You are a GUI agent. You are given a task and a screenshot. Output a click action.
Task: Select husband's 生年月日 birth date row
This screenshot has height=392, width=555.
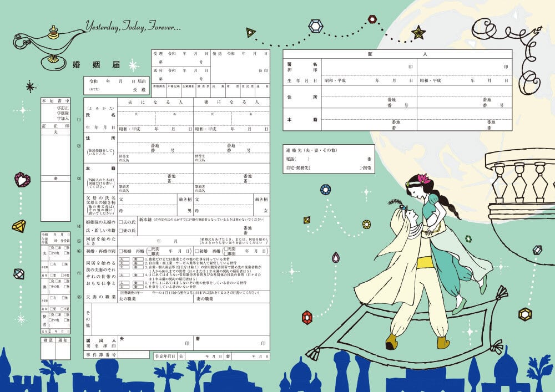coord(155,129)
